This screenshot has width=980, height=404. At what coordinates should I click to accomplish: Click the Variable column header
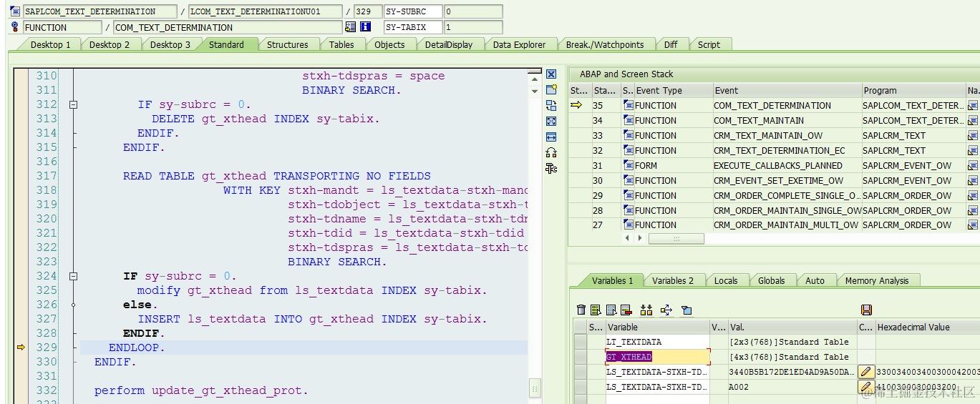(x=657, y=327)
